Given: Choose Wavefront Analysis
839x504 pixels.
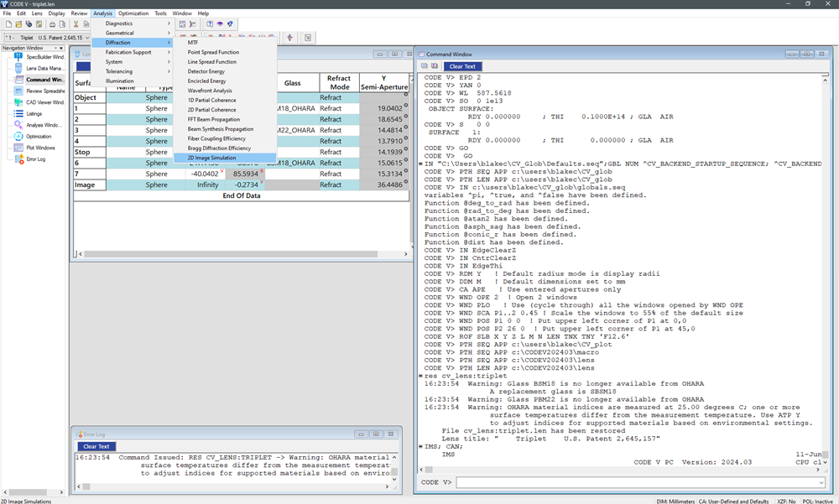Looking at the screenshot, I should click(x=225, y=91).
